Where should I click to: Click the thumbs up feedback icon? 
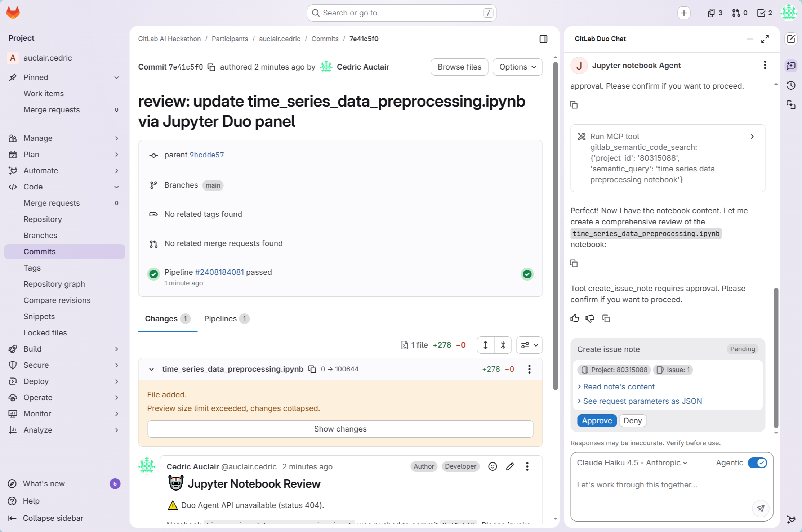click(x=575, y=318)
